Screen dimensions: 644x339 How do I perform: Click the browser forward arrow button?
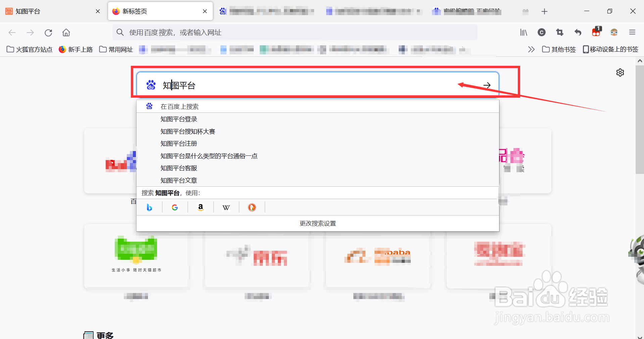[30, 33]
